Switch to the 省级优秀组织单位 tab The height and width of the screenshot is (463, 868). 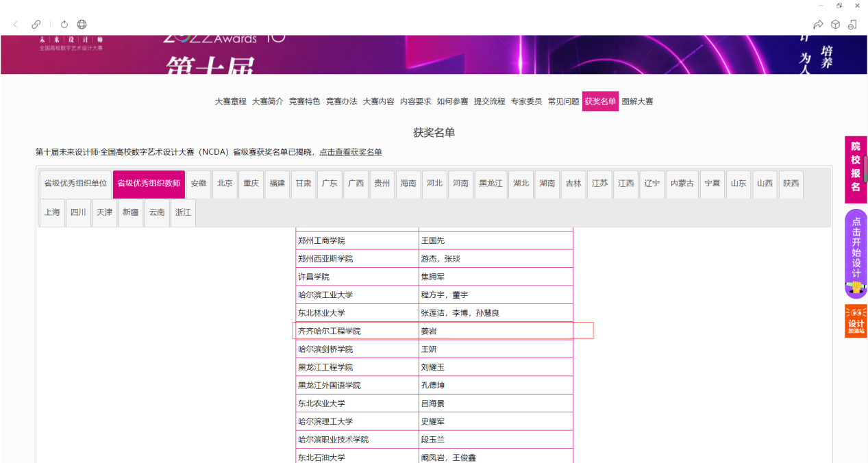click(75, 184)
